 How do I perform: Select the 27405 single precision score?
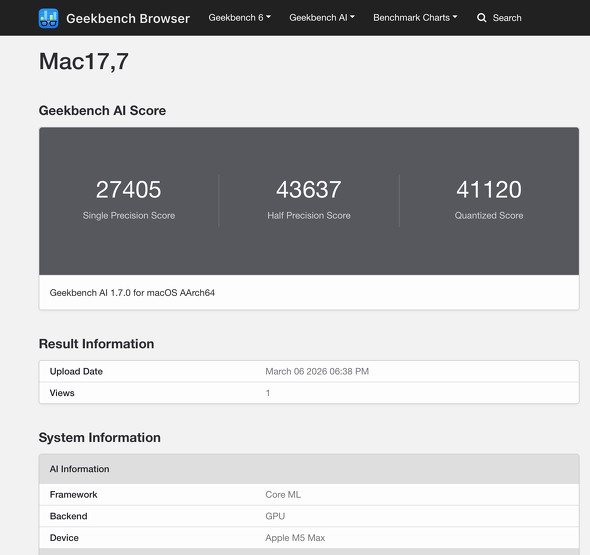pyautogui.click(x=129, y=189)
